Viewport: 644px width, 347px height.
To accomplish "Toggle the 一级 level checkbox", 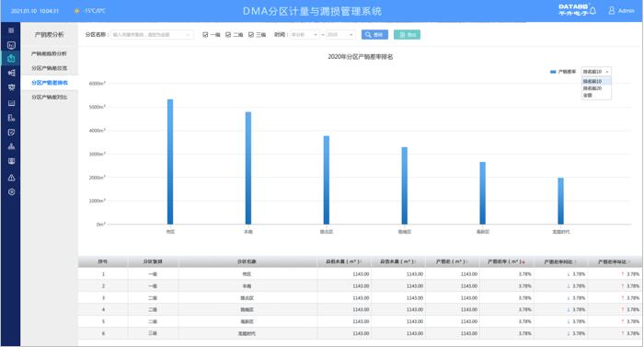I will click(205, 35).
